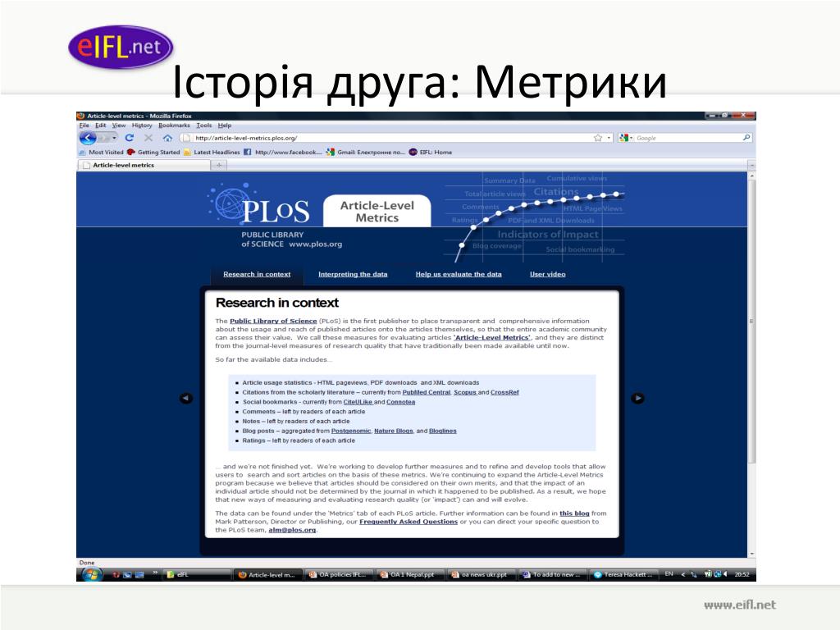The image size is (840, 630).
Task: Open the Facebook bookmark
Action: click(283, 152)
